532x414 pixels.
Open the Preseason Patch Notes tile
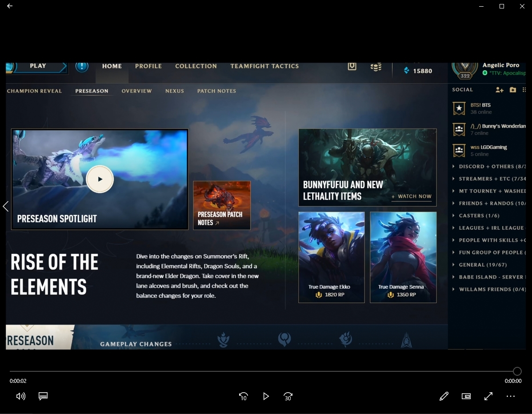click(222, 205)
